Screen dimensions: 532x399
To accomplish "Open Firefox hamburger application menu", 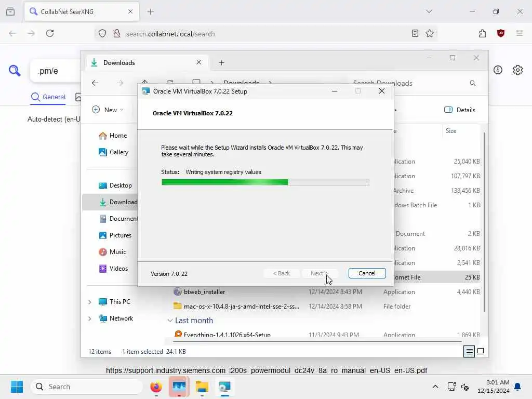I will pos(519,33).
